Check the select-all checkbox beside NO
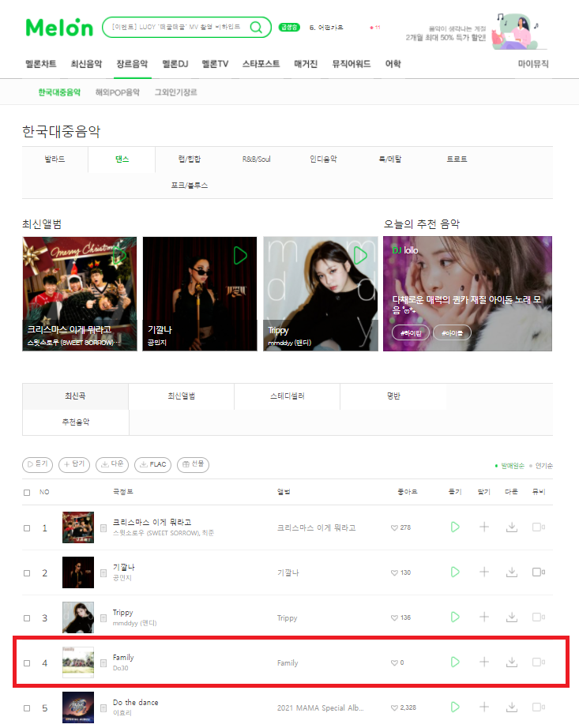 click(x=27, y=492)
